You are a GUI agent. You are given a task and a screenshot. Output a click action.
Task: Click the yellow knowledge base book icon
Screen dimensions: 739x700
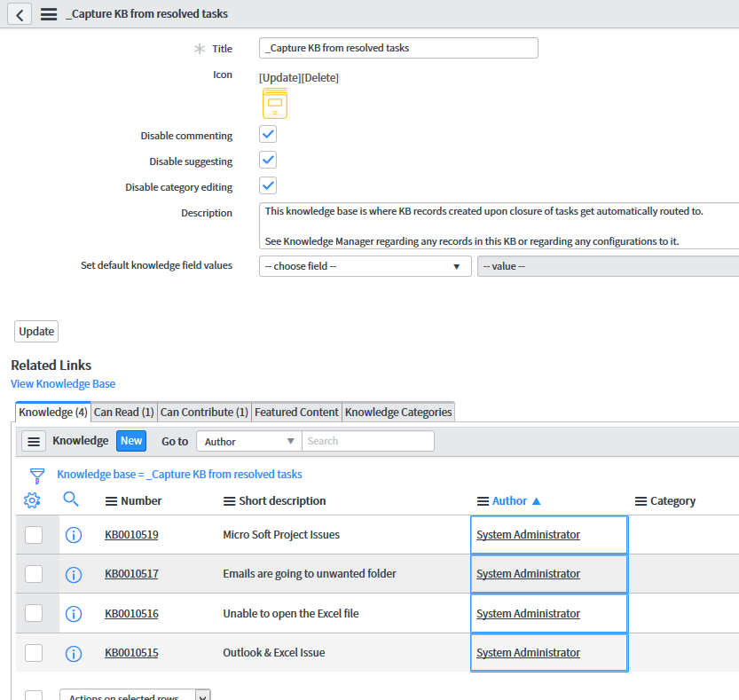275,105
